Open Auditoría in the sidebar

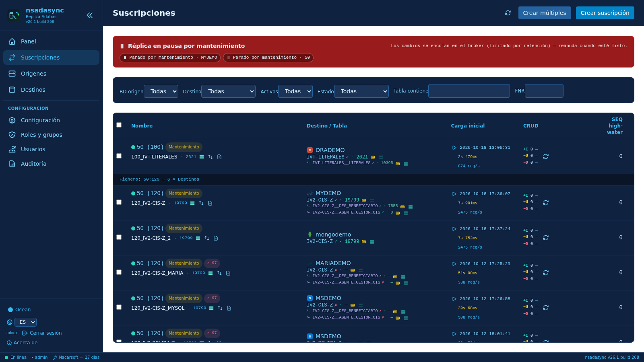pyautogui.click(x=51, y=164)
